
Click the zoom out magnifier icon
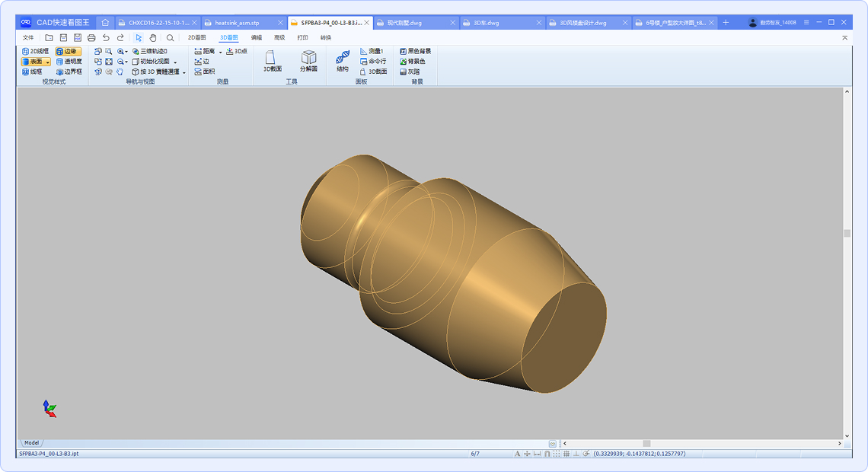tap(120, 62)
